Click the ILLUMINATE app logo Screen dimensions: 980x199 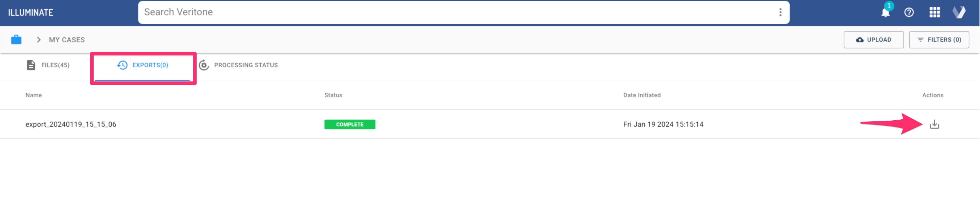coord(31,12)
